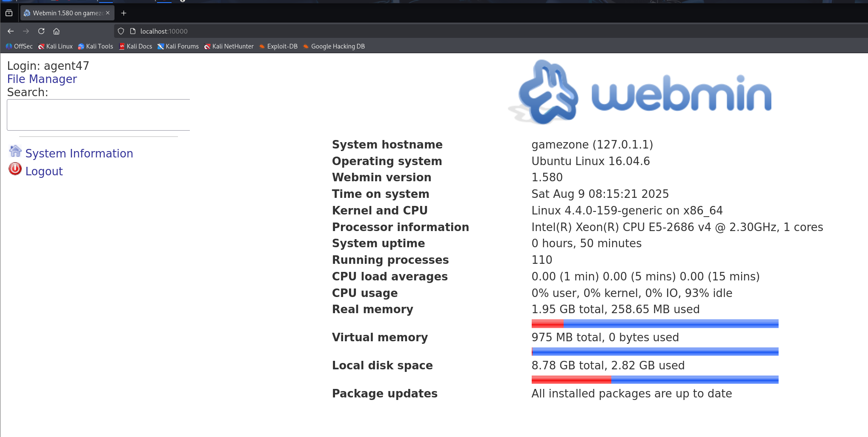The width and height of the screenshot is (868, 437).
Task: Open the Kali Tools bookmark
Action: [95, 46]
